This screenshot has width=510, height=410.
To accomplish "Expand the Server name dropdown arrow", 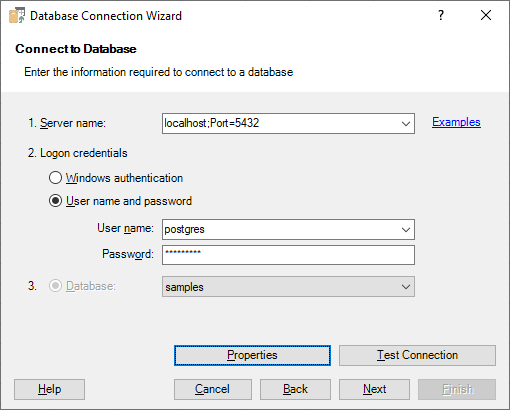I will tap(406, 124).
